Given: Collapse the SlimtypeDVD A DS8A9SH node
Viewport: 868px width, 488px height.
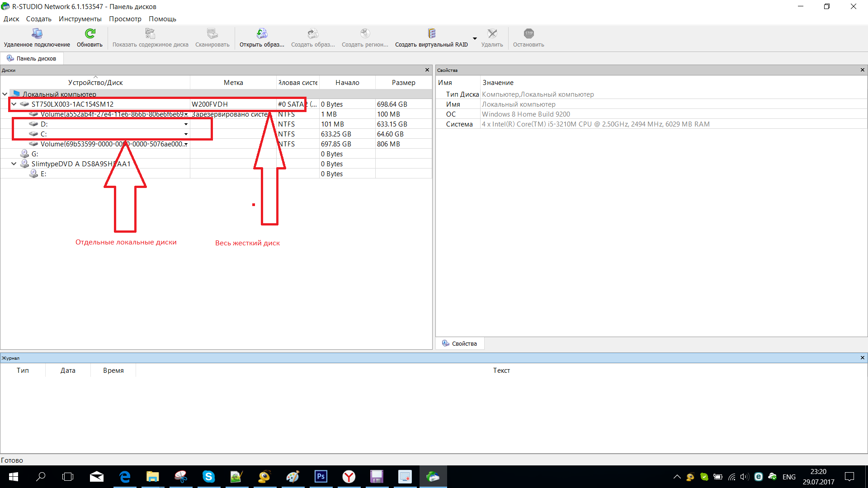Looking at the screenshot, I should coord(14,164).
